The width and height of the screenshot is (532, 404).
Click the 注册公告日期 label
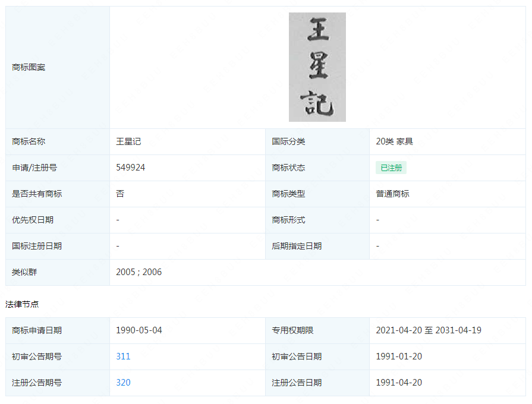click(297, 383)
